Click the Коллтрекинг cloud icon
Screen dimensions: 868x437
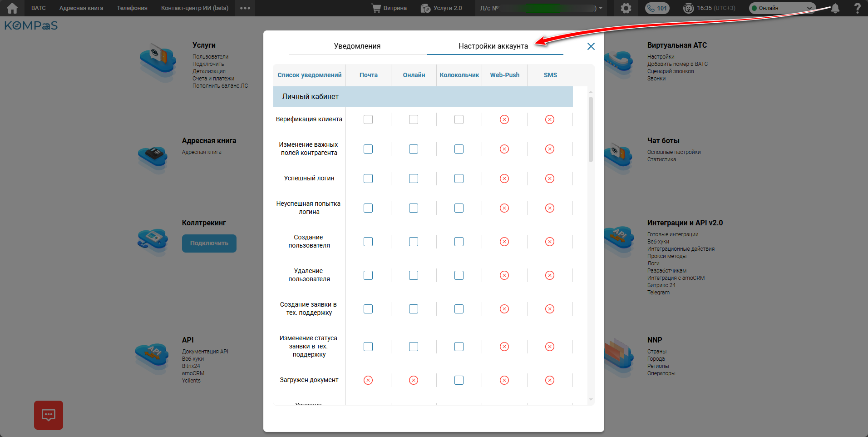pyautogui.click(x=153, y=241)
